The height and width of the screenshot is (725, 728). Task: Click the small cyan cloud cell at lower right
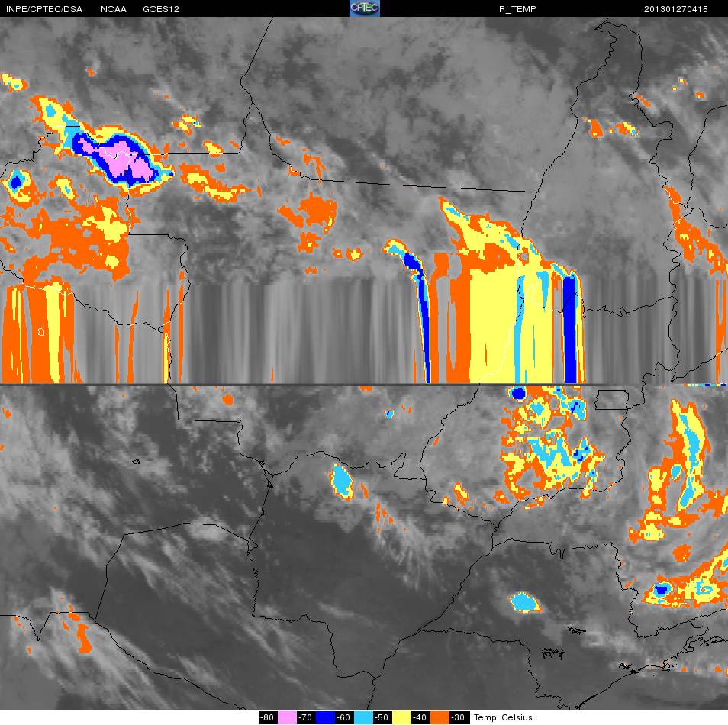coord(525,602)
